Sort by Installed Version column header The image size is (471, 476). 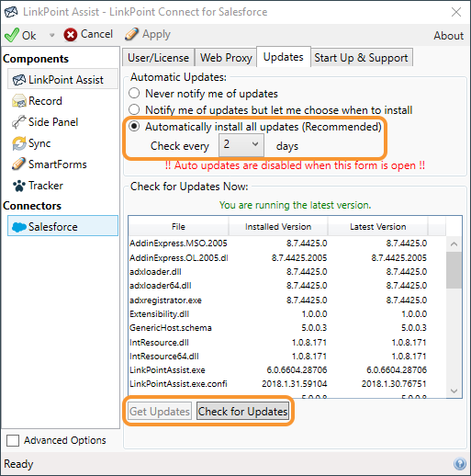278,226
